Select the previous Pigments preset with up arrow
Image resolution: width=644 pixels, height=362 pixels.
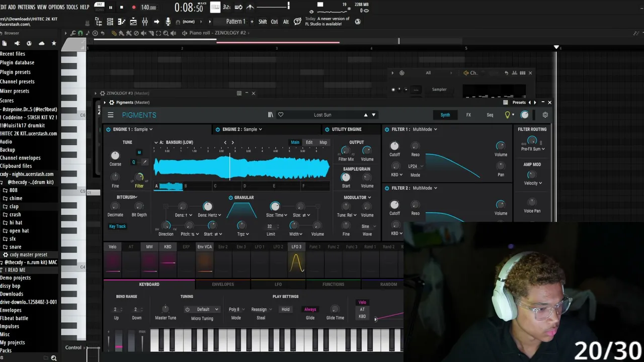coord(366,115)
